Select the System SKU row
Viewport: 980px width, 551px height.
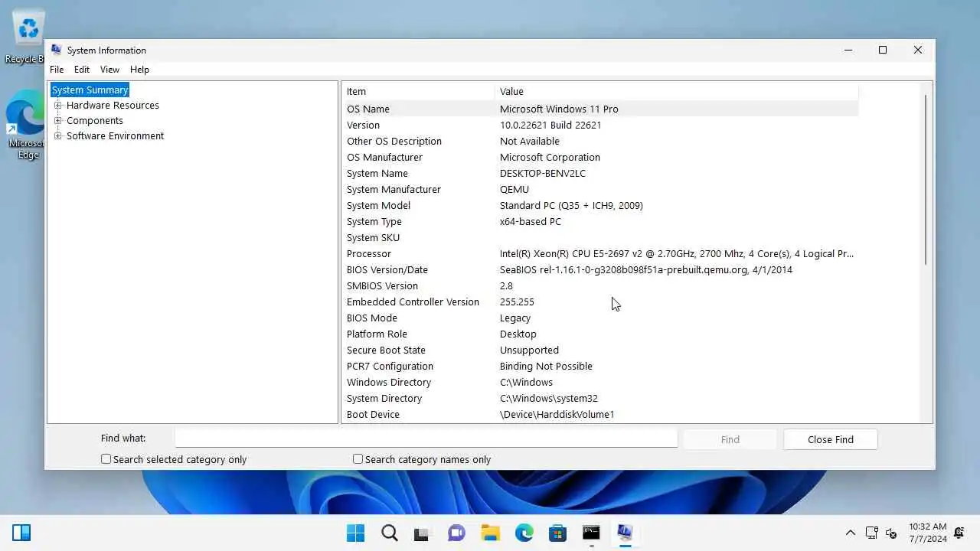(600, 237)
